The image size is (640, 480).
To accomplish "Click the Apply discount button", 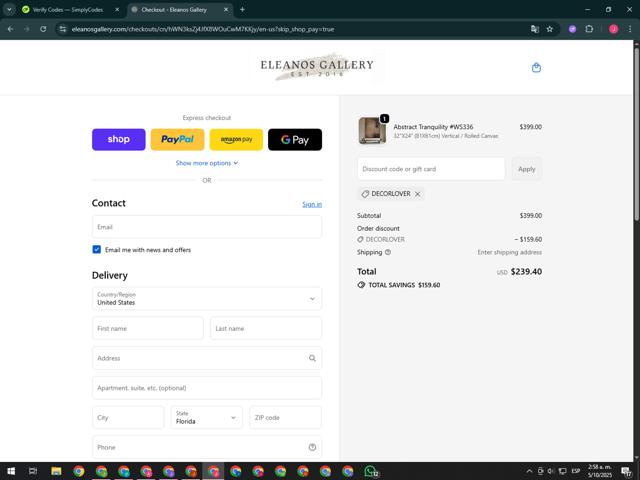I will [x=527, y=169].
